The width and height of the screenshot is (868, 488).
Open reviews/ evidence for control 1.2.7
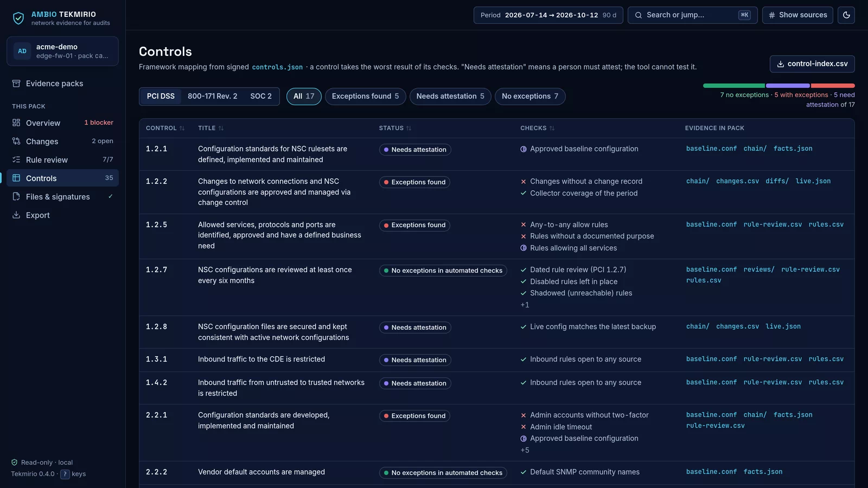[x=759, y=269]
